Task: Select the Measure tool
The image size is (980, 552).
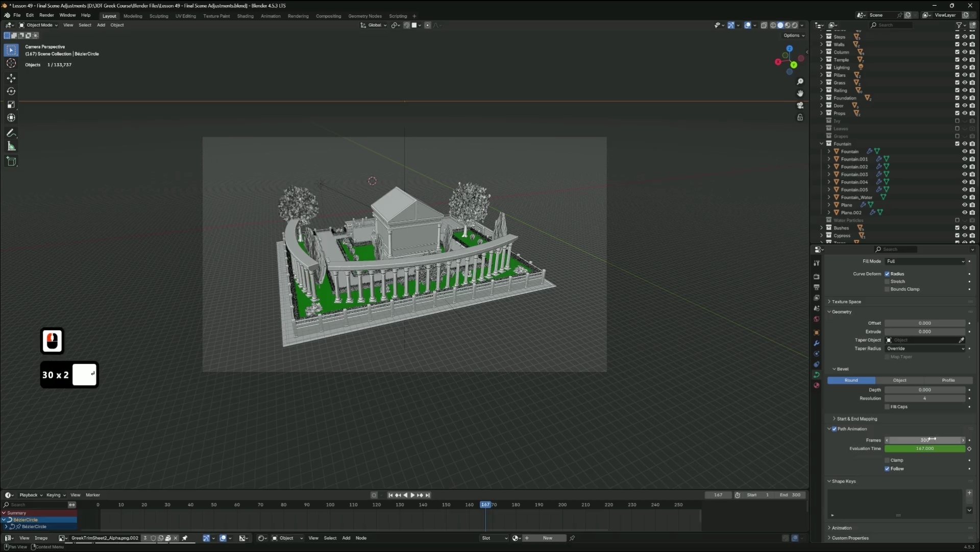Action: tap(11, 147)
